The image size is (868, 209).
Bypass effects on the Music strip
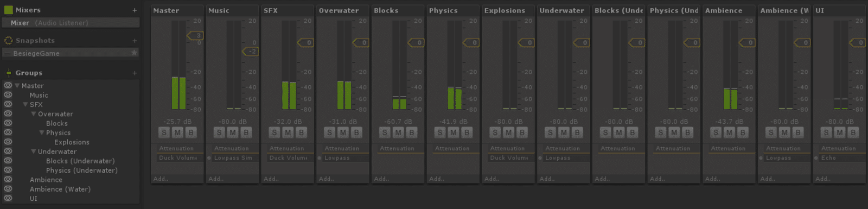246,132
